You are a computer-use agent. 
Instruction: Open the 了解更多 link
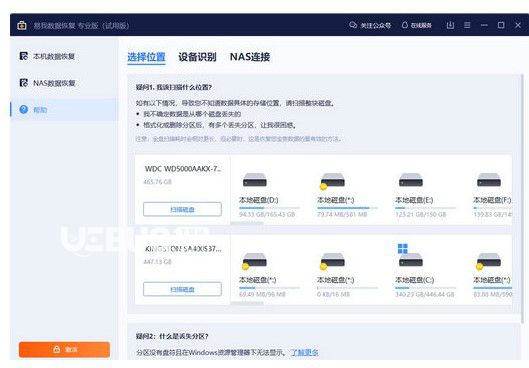pos(305,352)
